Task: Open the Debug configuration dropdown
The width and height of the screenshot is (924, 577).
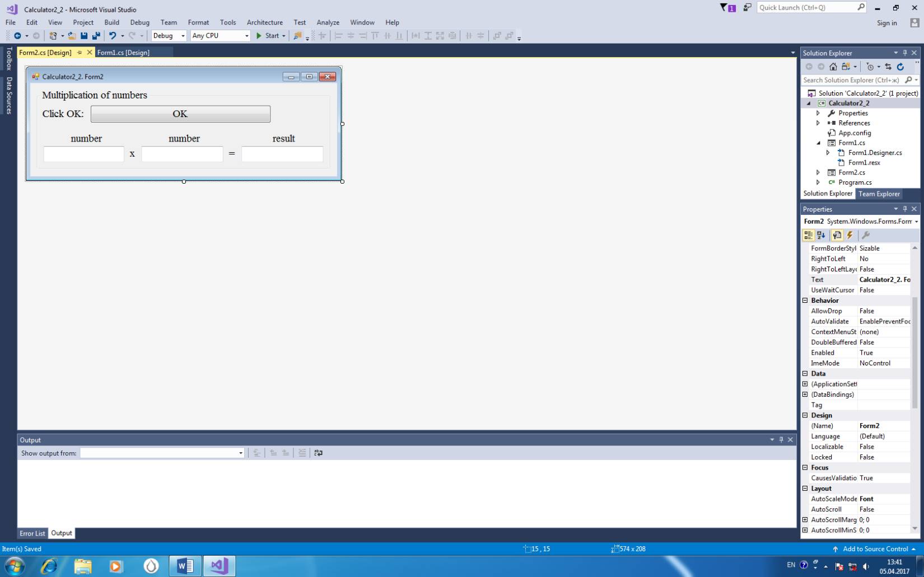Action: [x=169, y=36]
